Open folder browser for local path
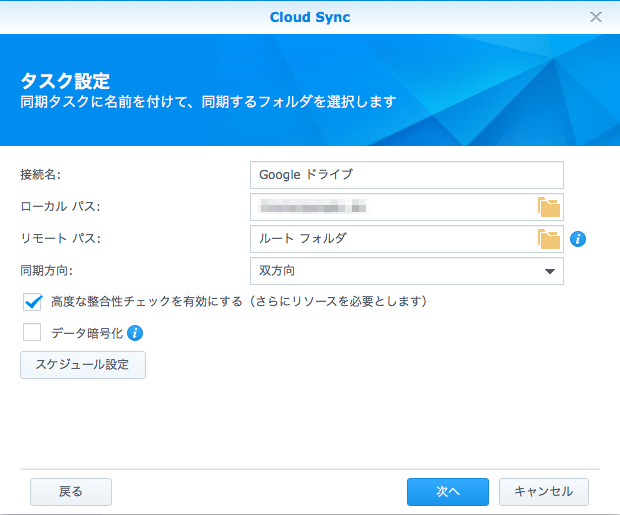The height and width of the screenshot is (515, 620). click(x=549, y=207)
